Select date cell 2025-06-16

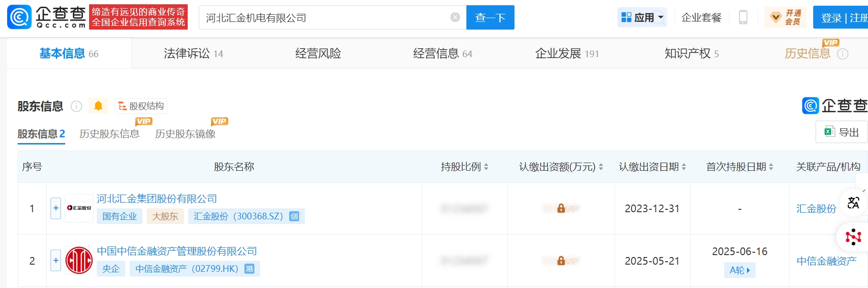pyautogui.click(x=740, y=251)
